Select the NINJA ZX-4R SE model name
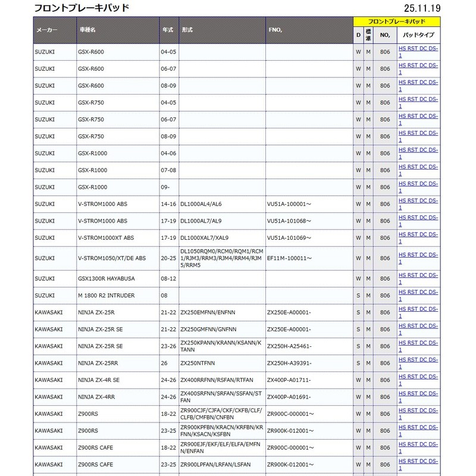 99,380
